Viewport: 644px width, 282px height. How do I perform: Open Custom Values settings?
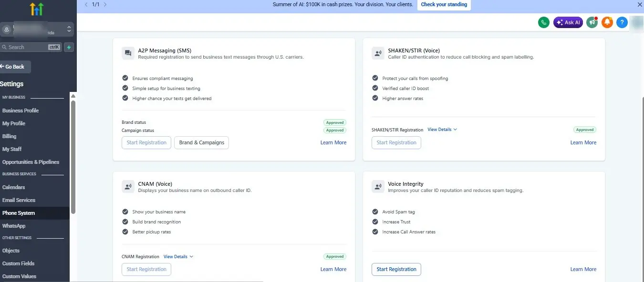point(19,276)
